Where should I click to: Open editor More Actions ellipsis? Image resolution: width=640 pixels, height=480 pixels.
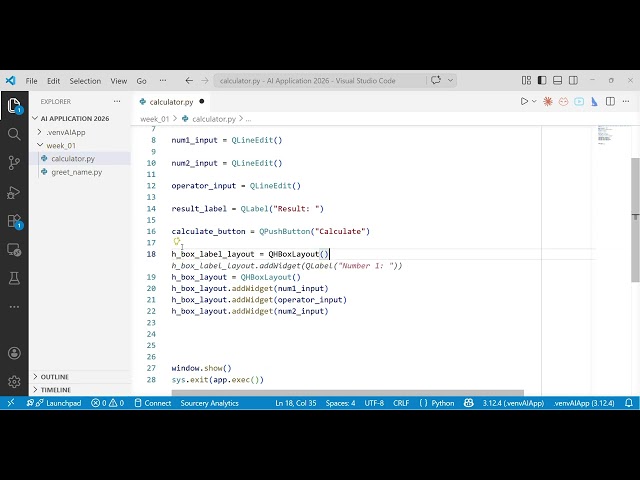pos(626,101)
